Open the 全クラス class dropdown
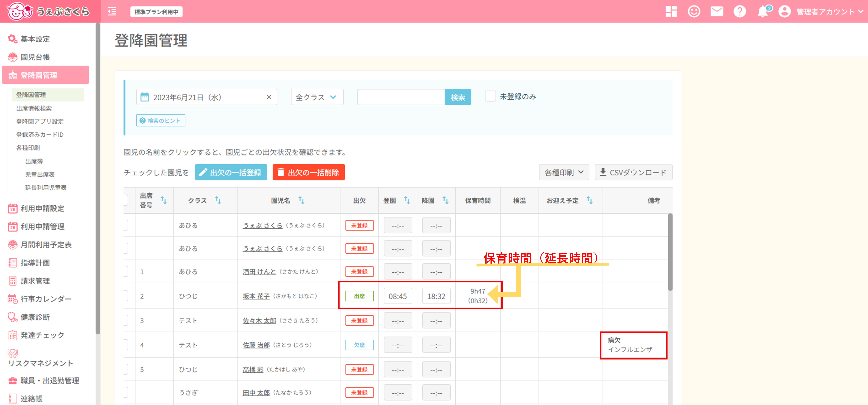This screenshot has height=405, width=868. point(317,97)
